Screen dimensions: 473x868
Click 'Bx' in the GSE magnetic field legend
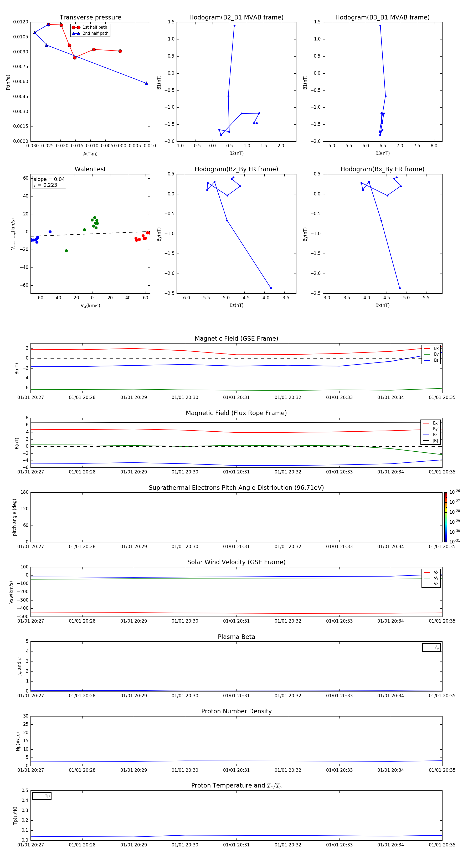coord(436,349)
